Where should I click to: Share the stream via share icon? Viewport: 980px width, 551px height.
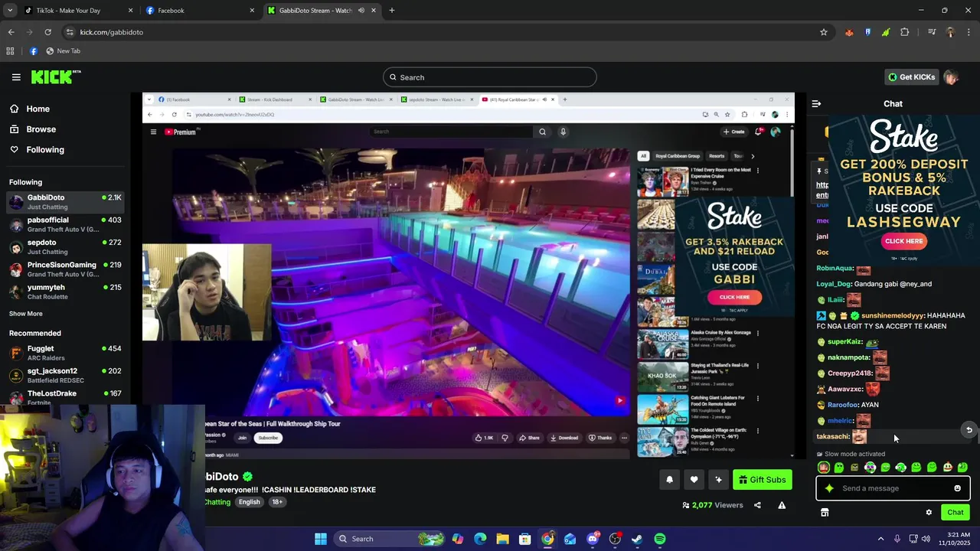(x=757, y=505)
